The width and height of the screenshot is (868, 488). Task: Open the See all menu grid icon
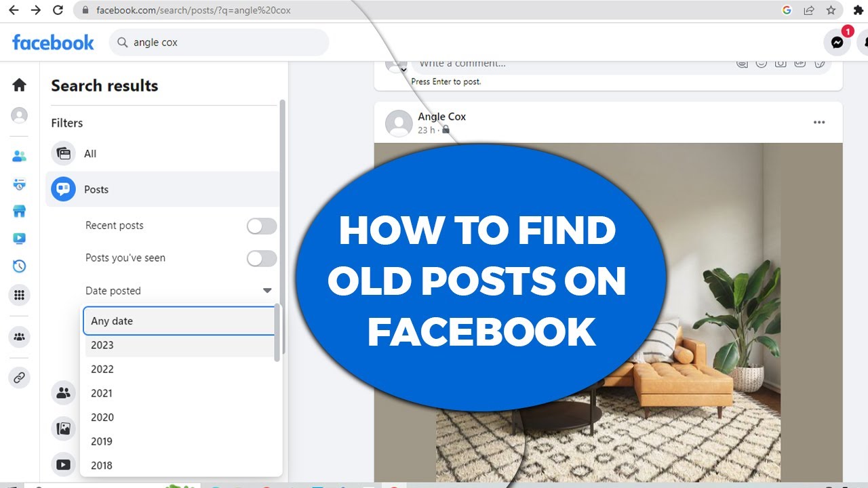tap(20, 295)
